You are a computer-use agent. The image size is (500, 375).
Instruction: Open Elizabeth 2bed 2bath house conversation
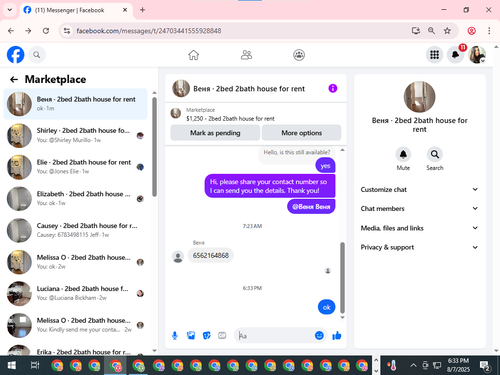pos(76,198)
